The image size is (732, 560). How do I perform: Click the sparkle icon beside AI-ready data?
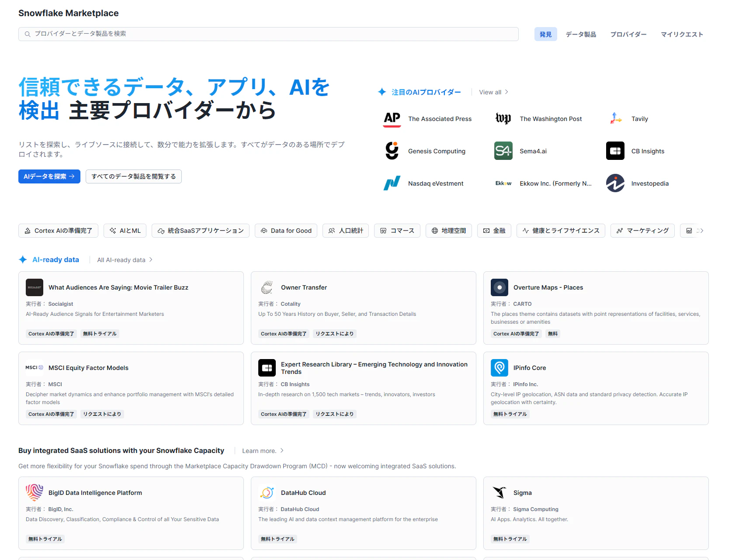[x=23, y=260]
